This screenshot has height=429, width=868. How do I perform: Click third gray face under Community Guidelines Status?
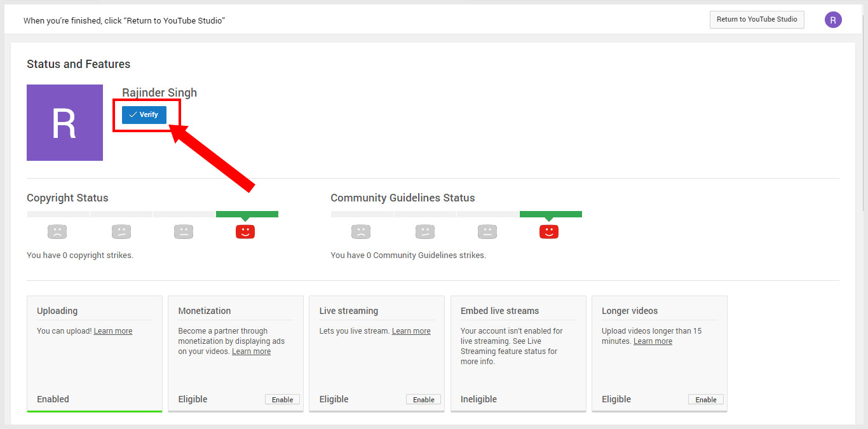(487, 232)
